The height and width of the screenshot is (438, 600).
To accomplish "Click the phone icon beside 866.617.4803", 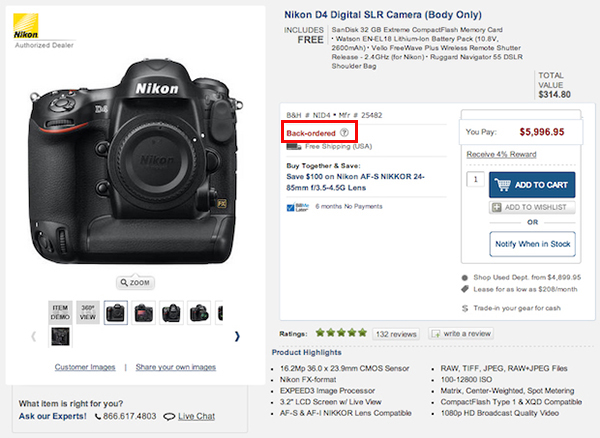I will (x=98, y=416).
